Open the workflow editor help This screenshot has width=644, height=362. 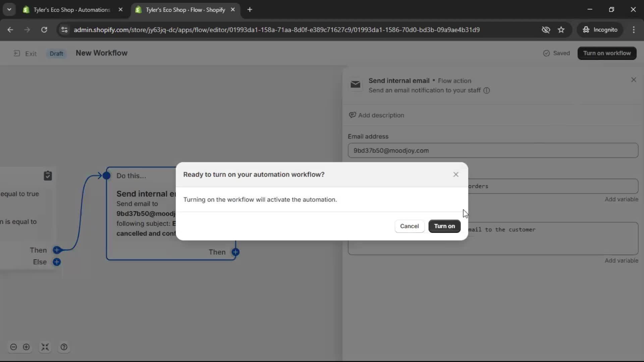(64, 347)
